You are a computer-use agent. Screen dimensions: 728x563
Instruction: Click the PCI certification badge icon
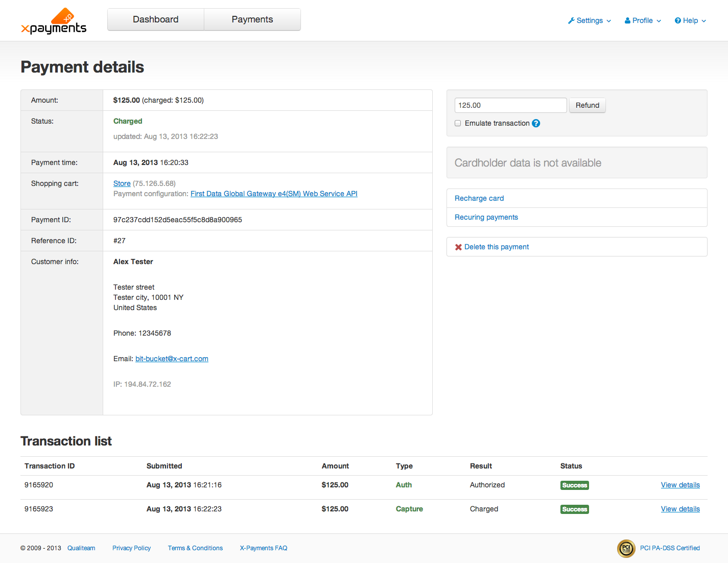(626, 548)
